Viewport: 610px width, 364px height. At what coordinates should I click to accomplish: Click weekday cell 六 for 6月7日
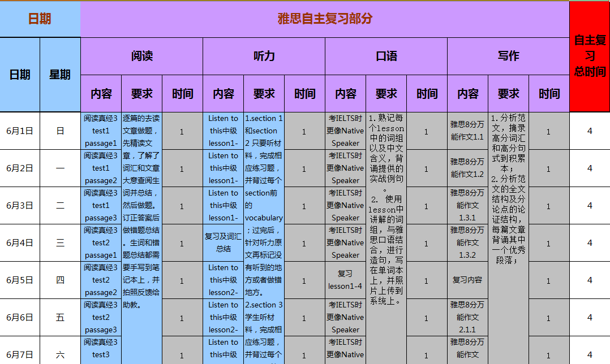point(60,350)
